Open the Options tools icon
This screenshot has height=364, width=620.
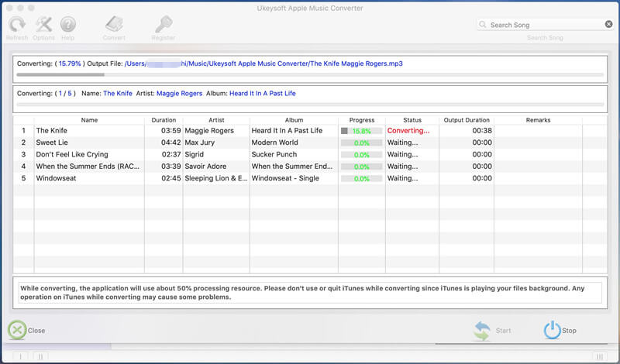click(43, 25)
